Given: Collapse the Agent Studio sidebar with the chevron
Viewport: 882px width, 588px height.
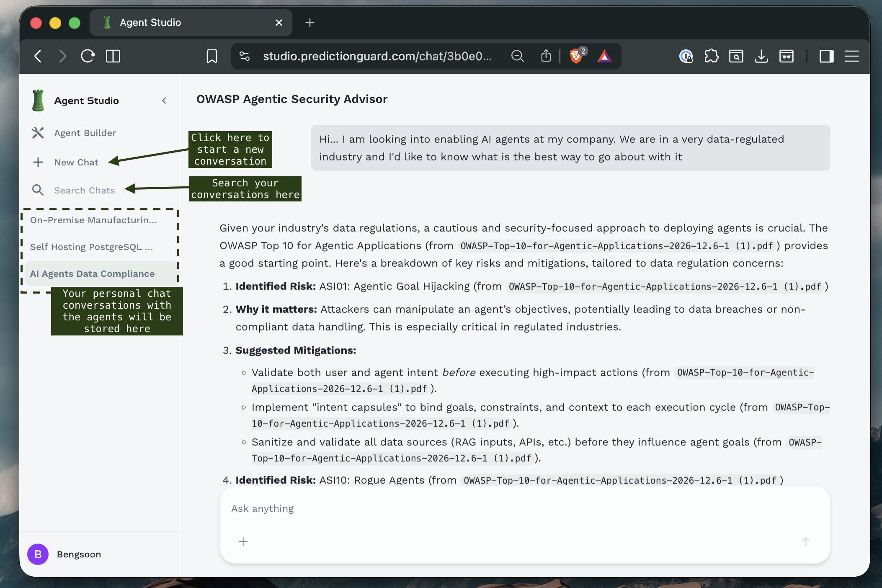Looking at the screenshot, I should point(164,101).
